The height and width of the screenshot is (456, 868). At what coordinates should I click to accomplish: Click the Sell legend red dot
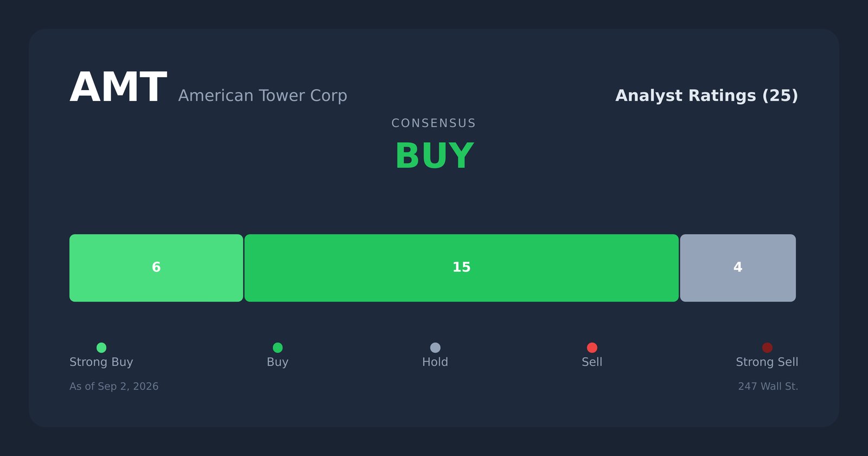(592, 347)
